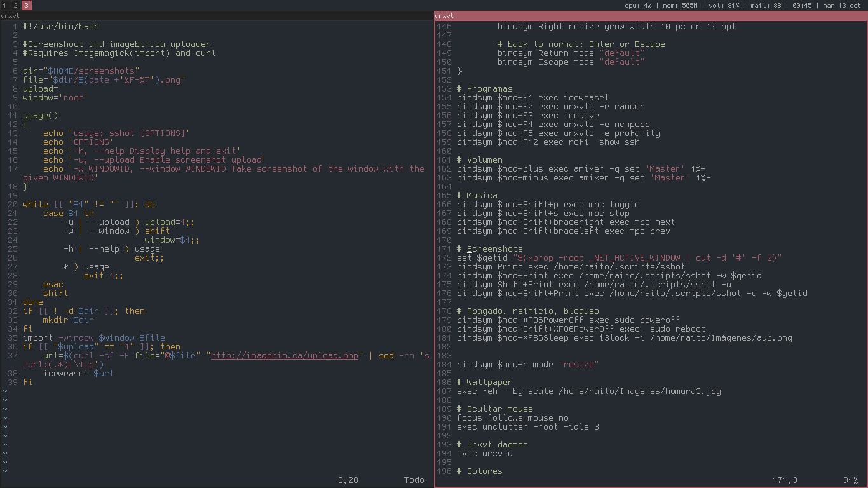Click the echo '-h, --help Display help' line
Screen dimensions: 868x488
142,151
